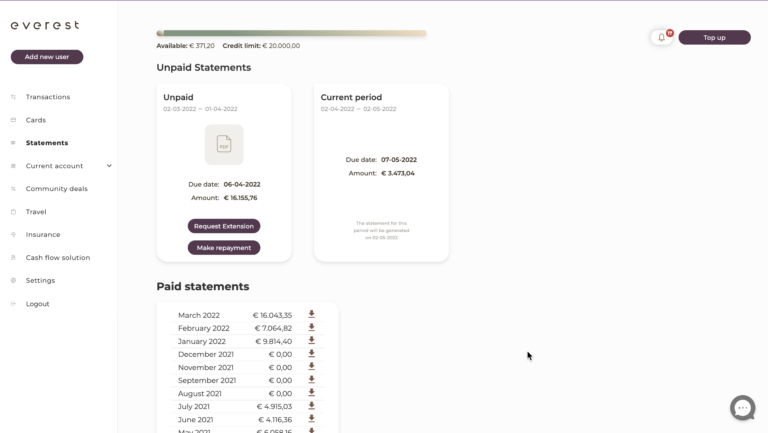
Task: Open Transactions in the sidebar
Action: pyautogui.click(x=48, y=97)
